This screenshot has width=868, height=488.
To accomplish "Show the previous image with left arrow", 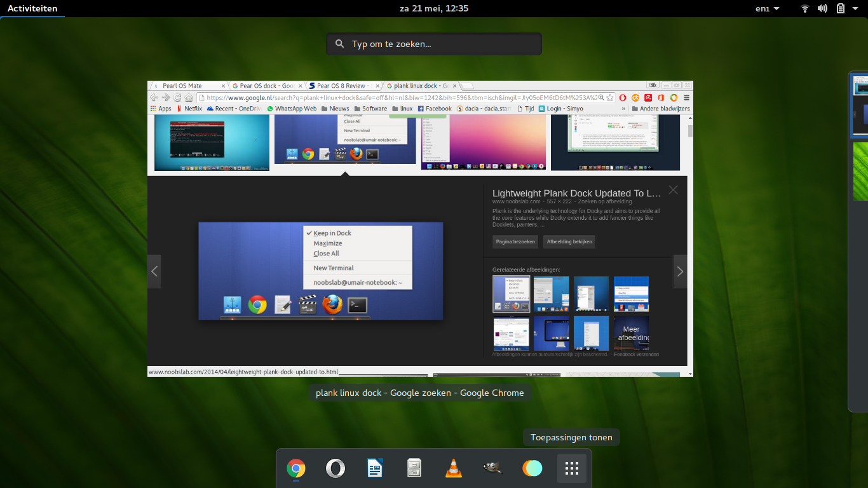I will pos(154,271).
